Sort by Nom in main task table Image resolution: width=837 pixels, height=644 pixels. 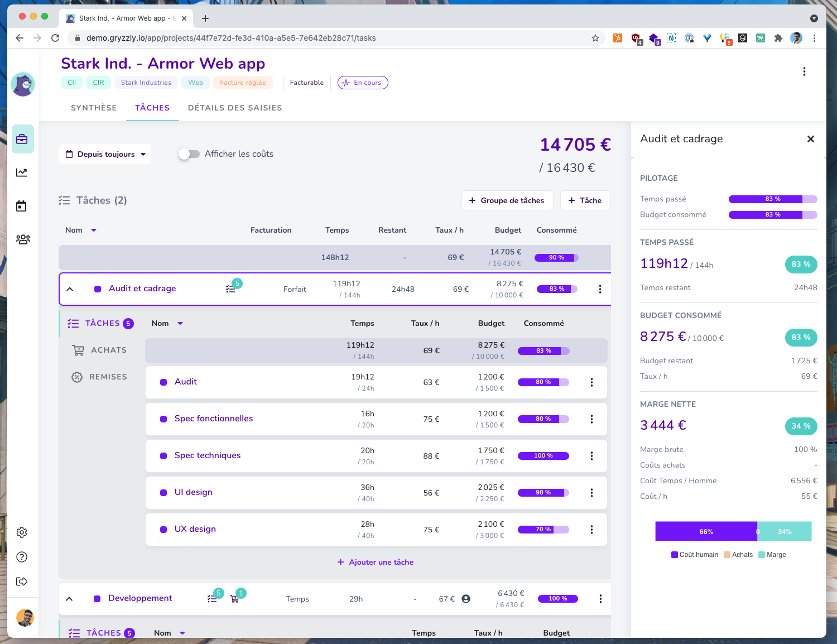80,230
